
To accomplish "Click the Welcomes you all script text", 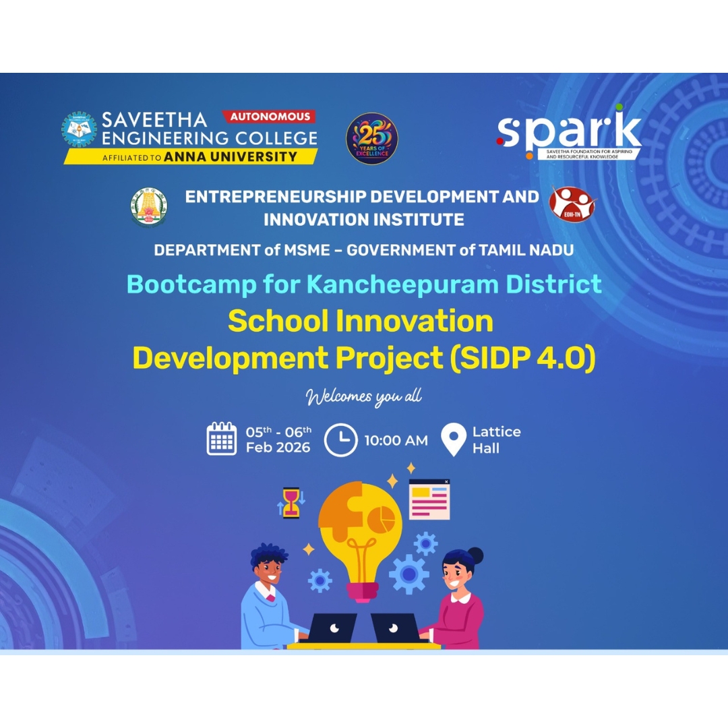I will 364,397.
